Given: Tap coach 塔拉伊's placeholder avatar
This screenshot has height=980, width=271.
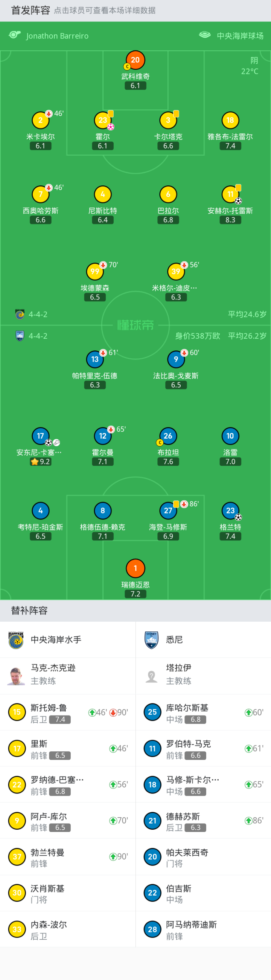Looking at the screenshot, I should point(151,676).
